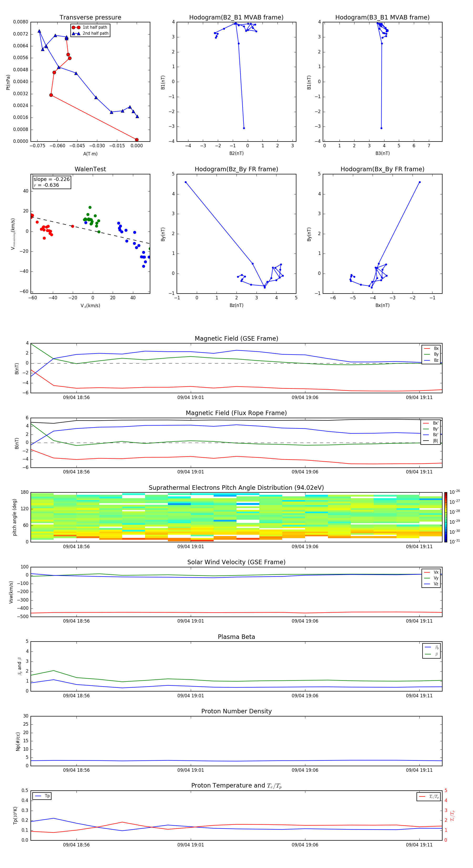The height and width of the screenshot is (868, 473).
Task: Click the "Tp(10^6K)" y-axis label
Action: click(15, 816)
